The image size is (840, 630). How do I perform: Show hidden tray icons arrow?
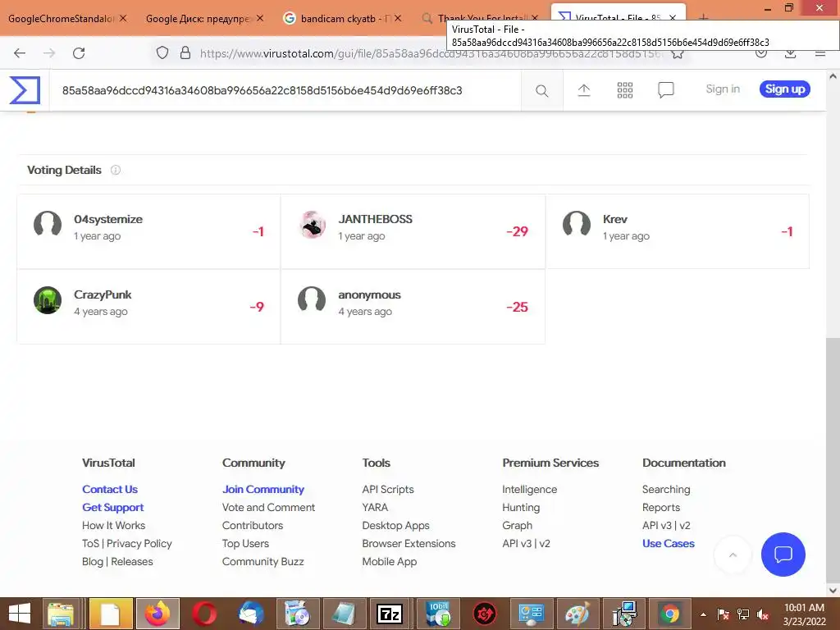click(x=703, y=614)
